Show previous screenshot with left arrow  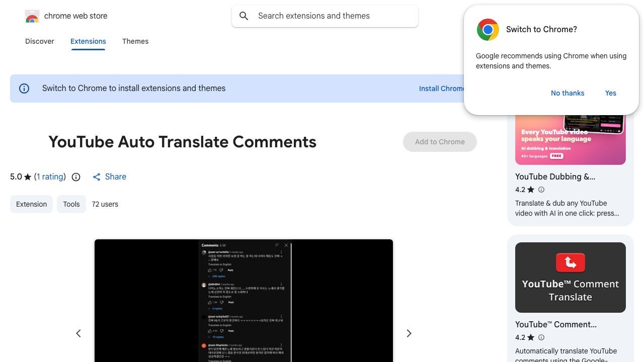(78, 333)
